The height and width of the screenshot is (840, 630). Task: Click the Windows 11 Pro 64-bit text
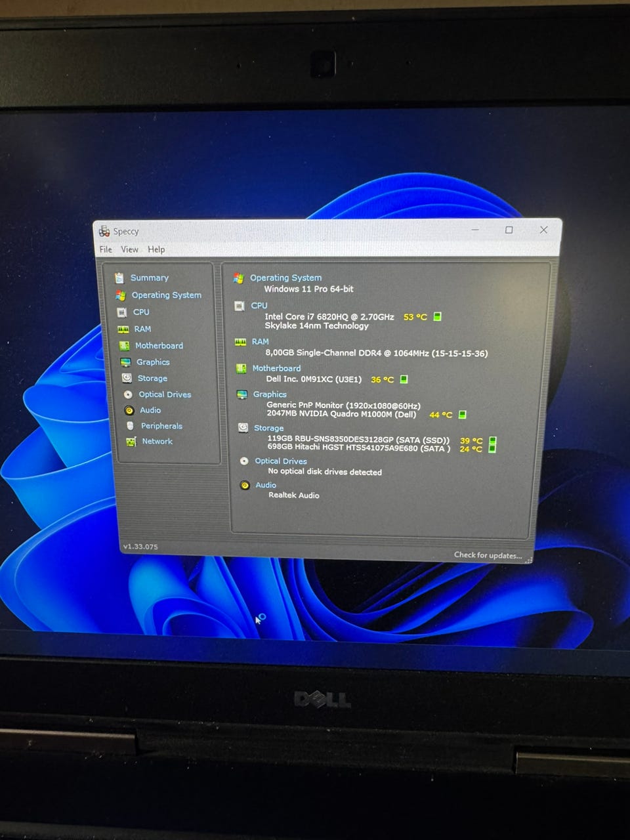pos(308,289)
